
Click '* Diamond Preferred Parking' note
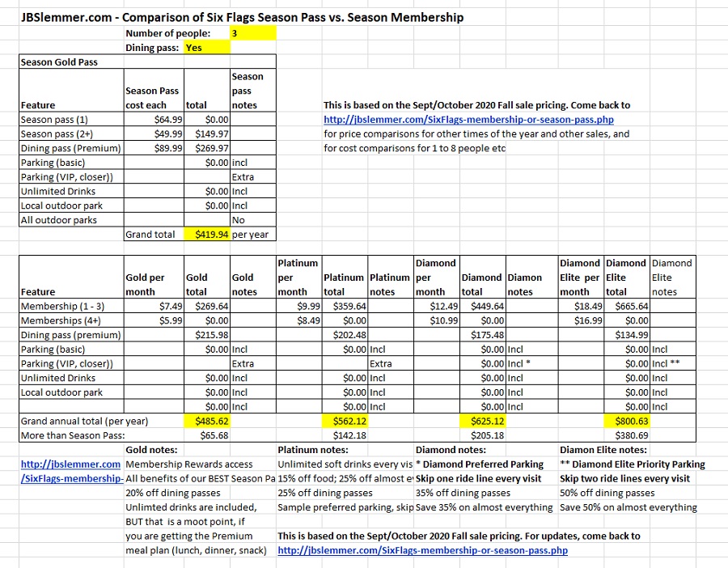(479, 464)
